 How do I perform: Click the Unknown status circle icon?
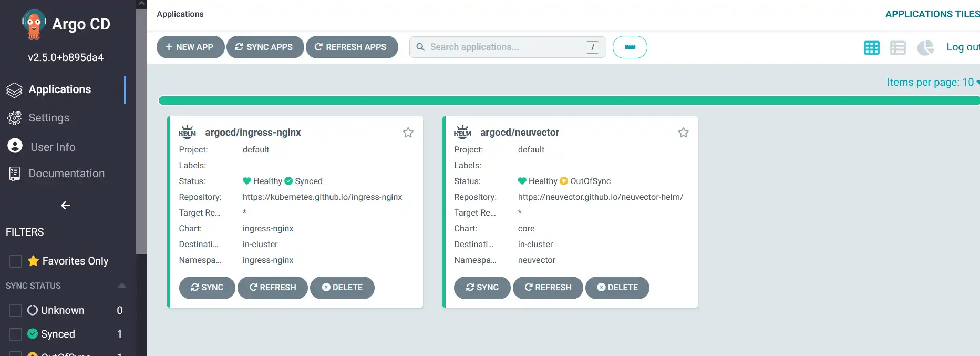33,310
